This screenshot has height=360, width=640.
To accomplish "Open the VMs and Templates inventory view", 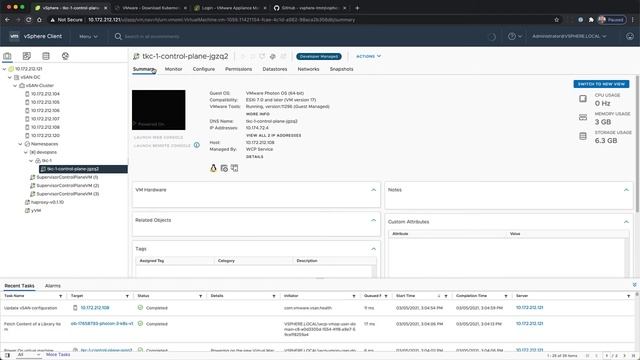I will tap(27, 56).
